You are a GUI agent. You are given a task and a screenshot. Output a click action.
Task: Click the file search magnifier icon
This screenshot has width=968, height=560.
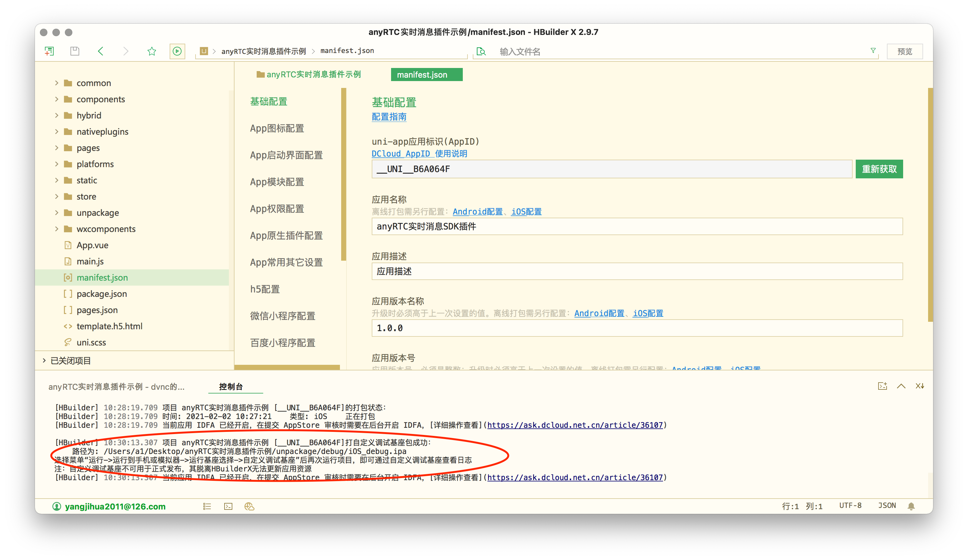(x=481, y=51)
